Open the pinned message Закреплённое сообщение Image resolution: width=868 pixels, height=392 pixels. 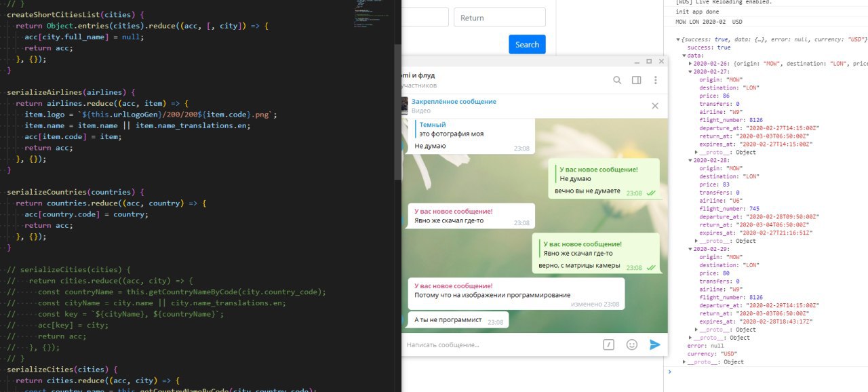[454, 102]
